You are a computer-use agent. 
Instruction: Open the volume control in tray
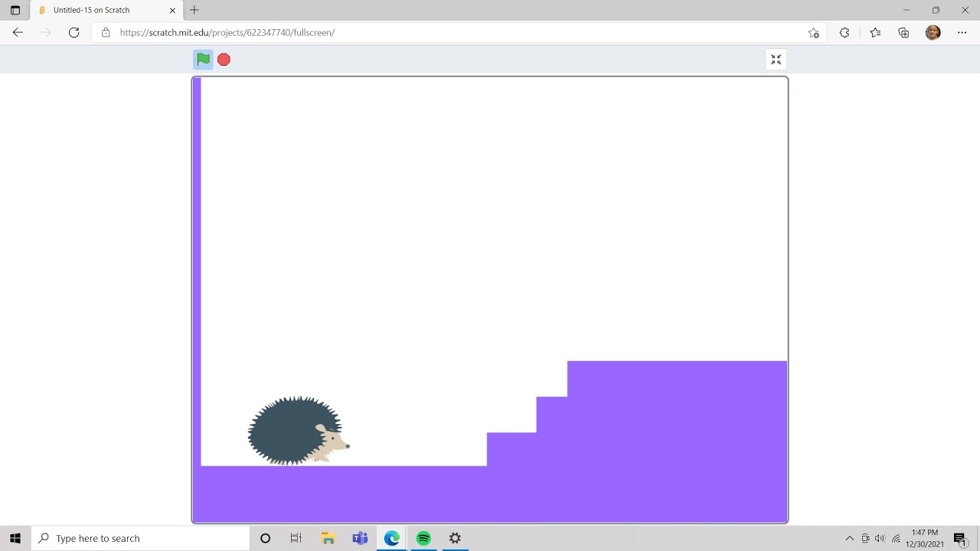(x=880, y=538)
